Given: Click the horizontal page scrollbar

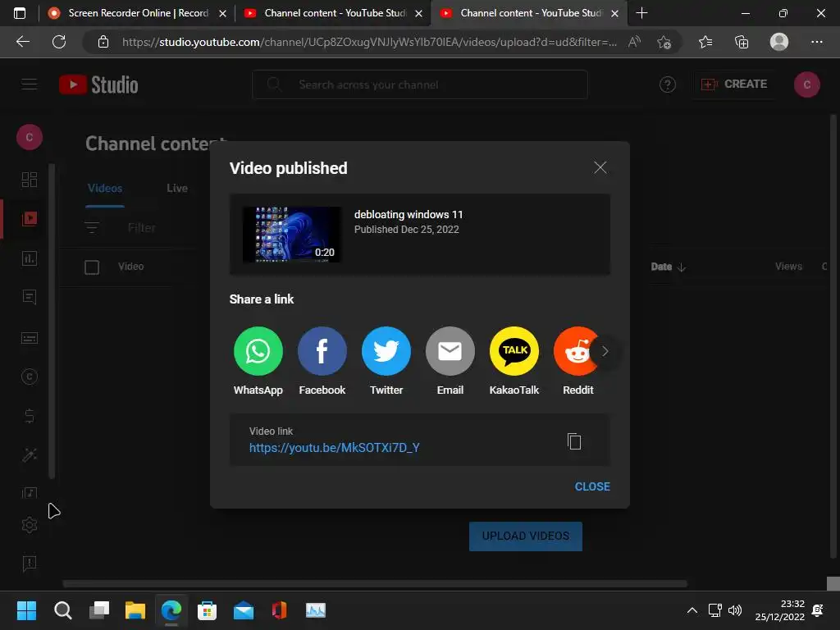Looking at the screenshot, I should pyautogui.click(x=374, y=583).
